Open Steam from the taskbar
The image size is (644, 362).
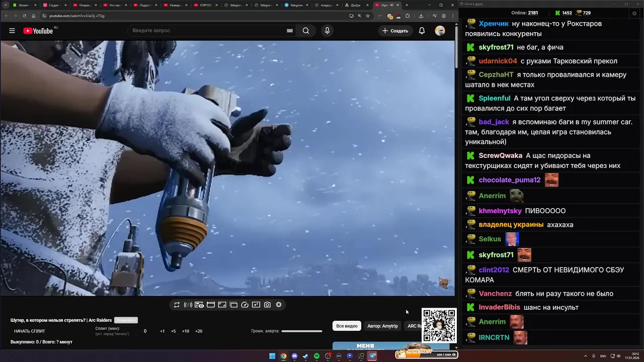(305, 356)
